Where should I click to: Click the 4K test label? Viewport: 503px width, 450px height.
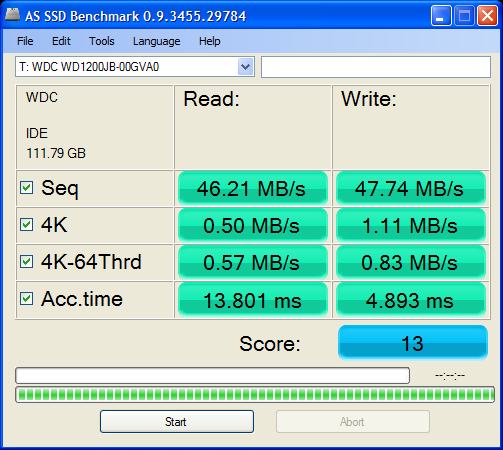pos(54,225)
